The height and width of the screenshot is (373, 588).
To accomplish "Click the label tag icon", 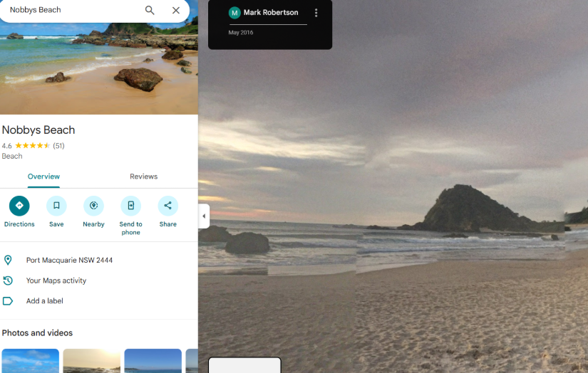I will (8, 301).
